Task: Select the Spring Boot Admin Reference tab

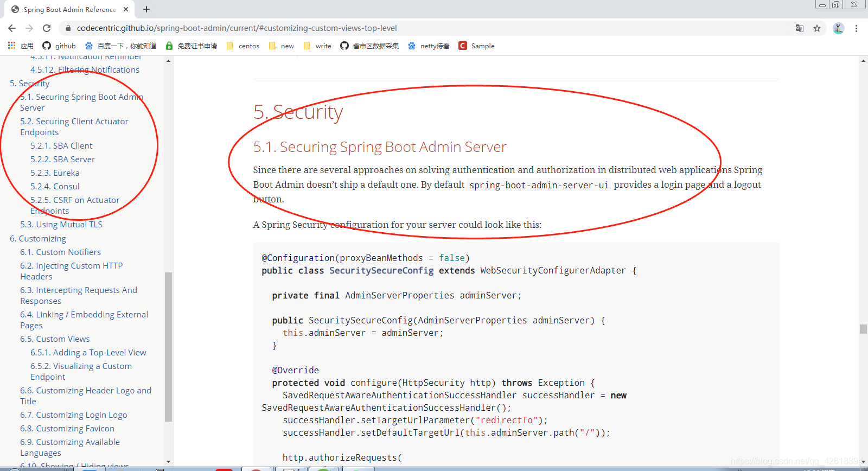Action: [x=69, y=9]
